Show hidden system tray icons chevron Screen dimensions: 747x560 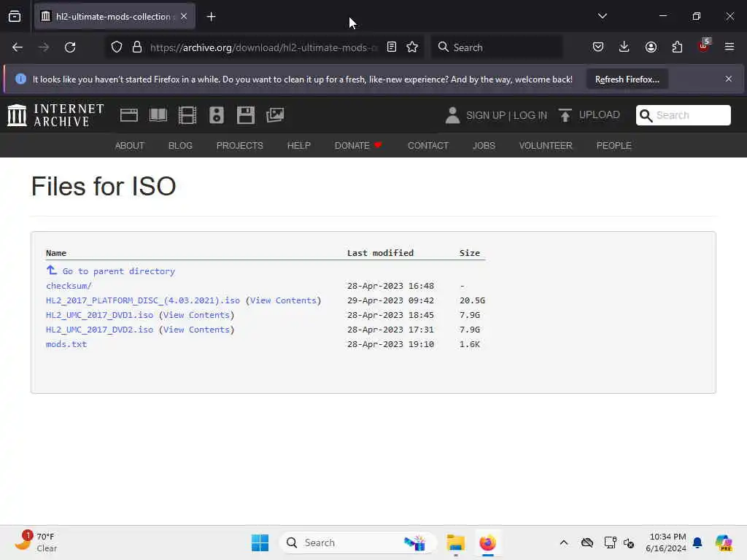click(x=564, y=542)
